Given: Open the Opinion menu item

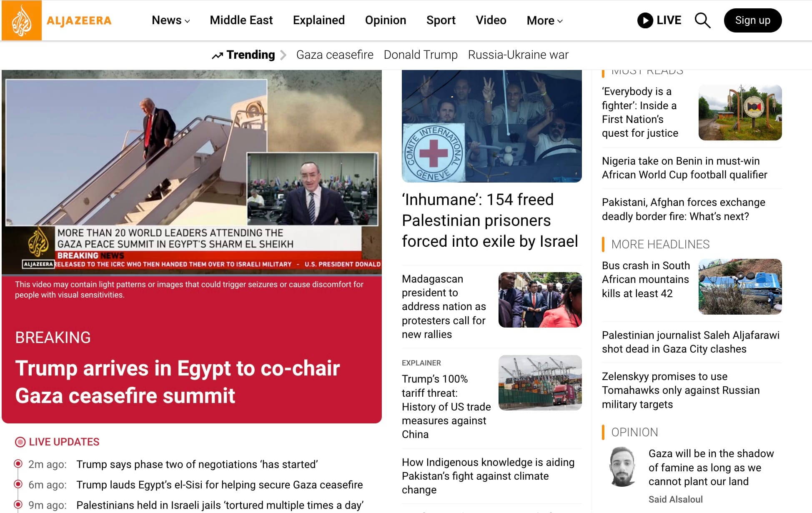Looking at the screenshot, I should 386,20.
